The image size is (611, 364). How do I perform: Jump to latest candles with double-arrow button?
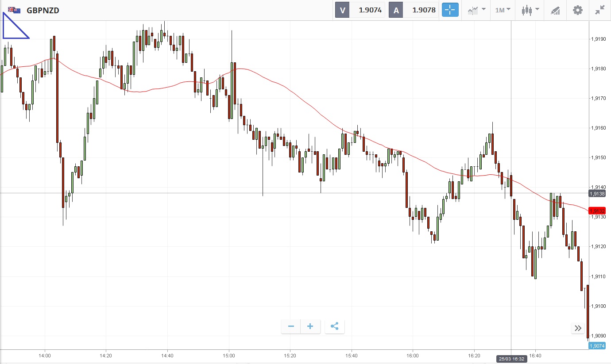[x=578, y=328]
